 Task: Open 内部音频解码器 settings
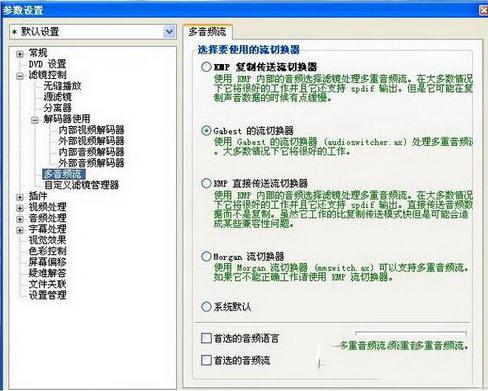[91, 152]
